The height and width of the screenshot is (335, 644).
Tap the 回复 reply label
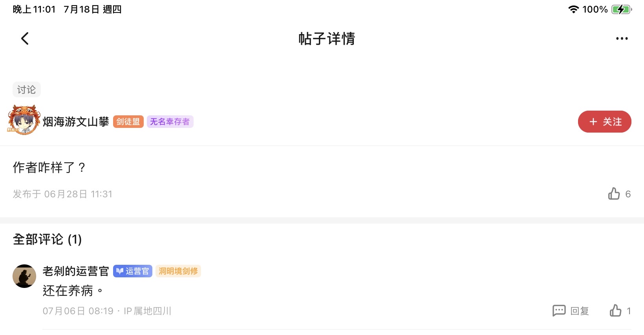[x=580, y=311]
